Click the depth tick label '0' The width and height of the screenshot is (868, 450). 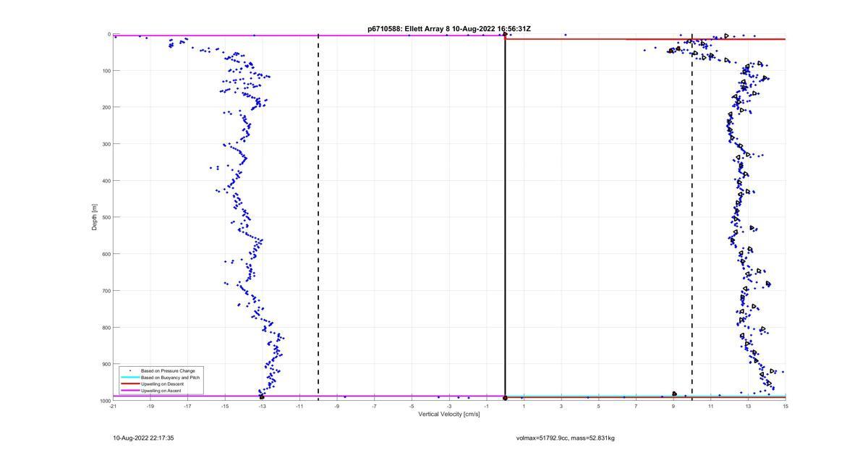[109, 34]
